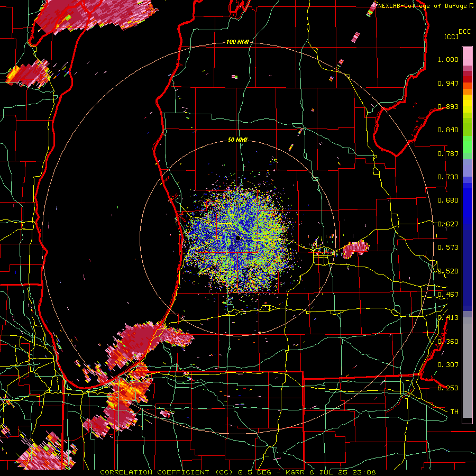
Task: Select the 0.413 scale value
Action: click(x=448, y=318)
